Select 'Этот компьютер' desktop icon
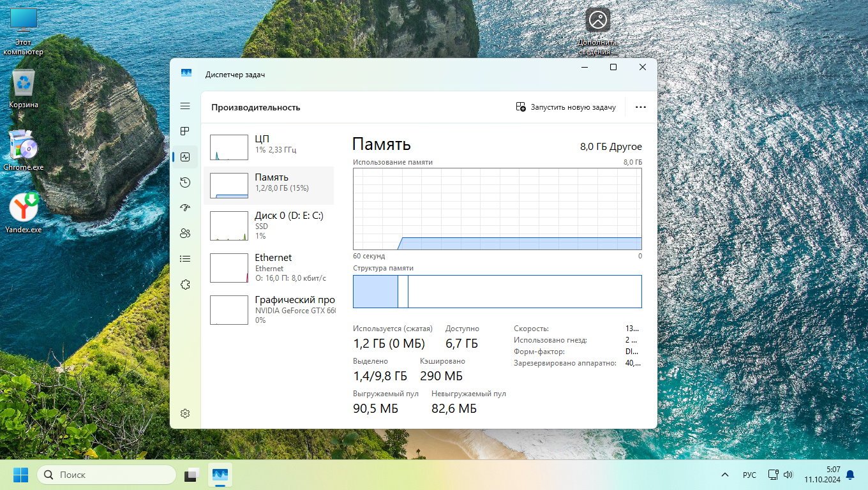Image resolution: width=868 pixels, height=490 pixels. click(x=24, y=32)
